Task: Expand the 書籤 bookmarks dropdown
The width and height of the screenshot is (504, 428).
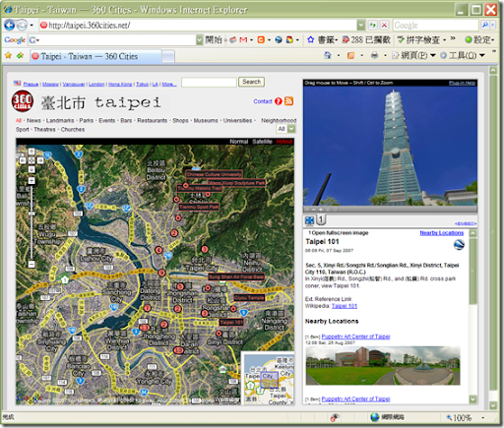Action: click(x=337, y=40)
